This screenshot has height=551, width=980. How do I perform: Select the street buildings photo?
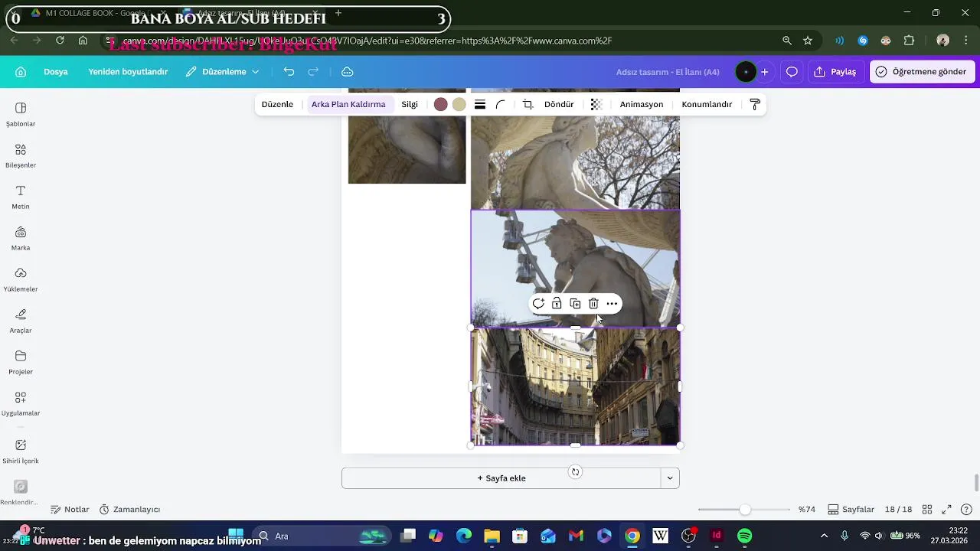[575, 386]
